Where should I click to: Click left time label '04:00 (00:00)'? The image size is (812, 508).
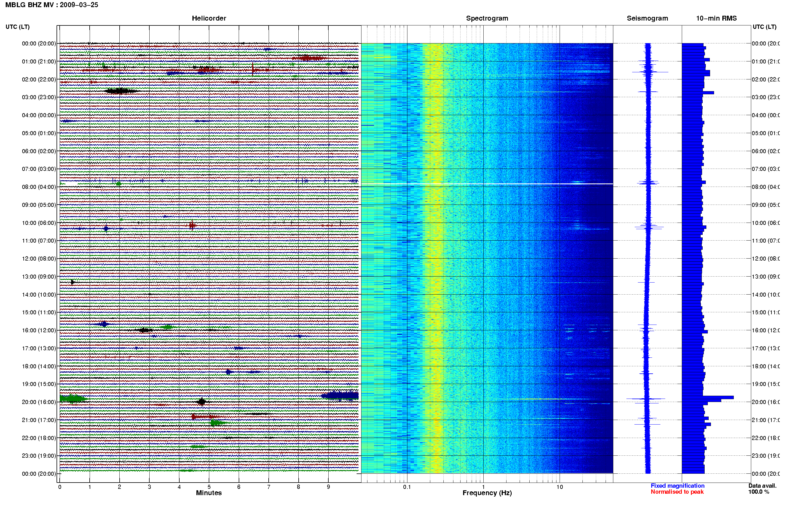tap(39, 115)
